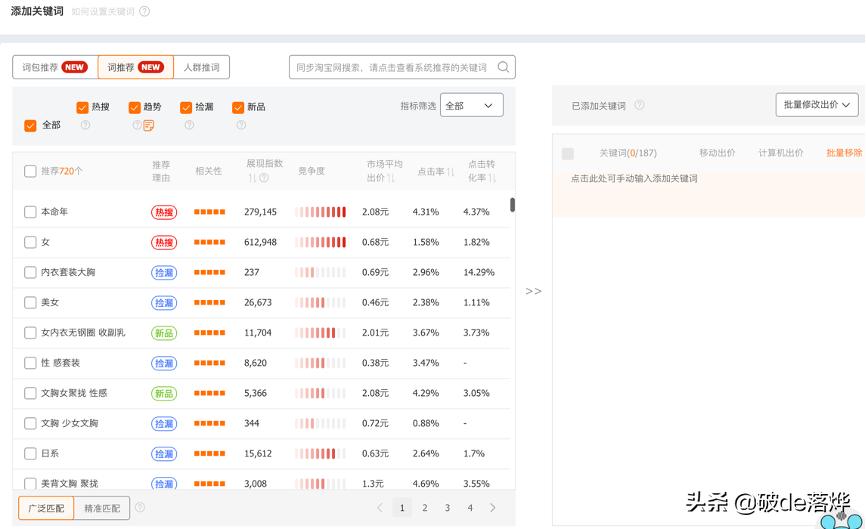The image size is (866, 529).
Task: Open the 批量修改出价 dropdown
Action: [817, 104]
